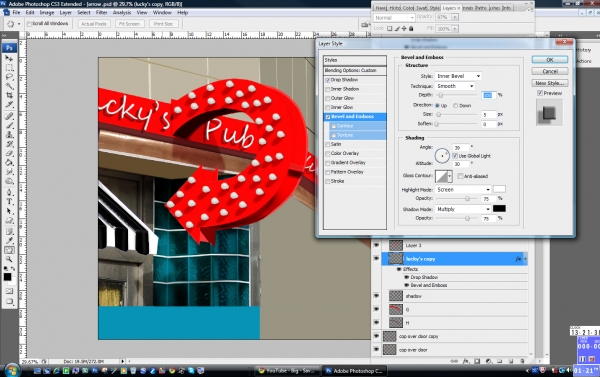Click the add layer mask icon

tap(477, 361)
